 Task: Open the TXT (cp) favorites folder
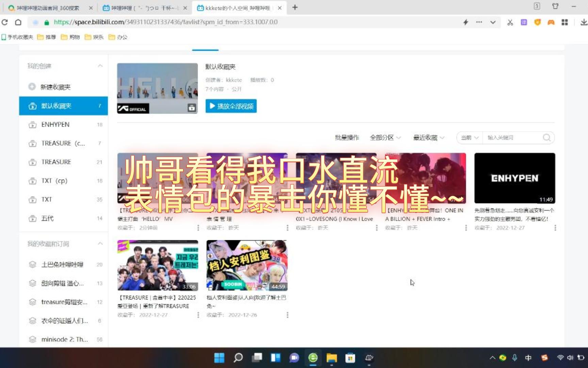point(63,181)
